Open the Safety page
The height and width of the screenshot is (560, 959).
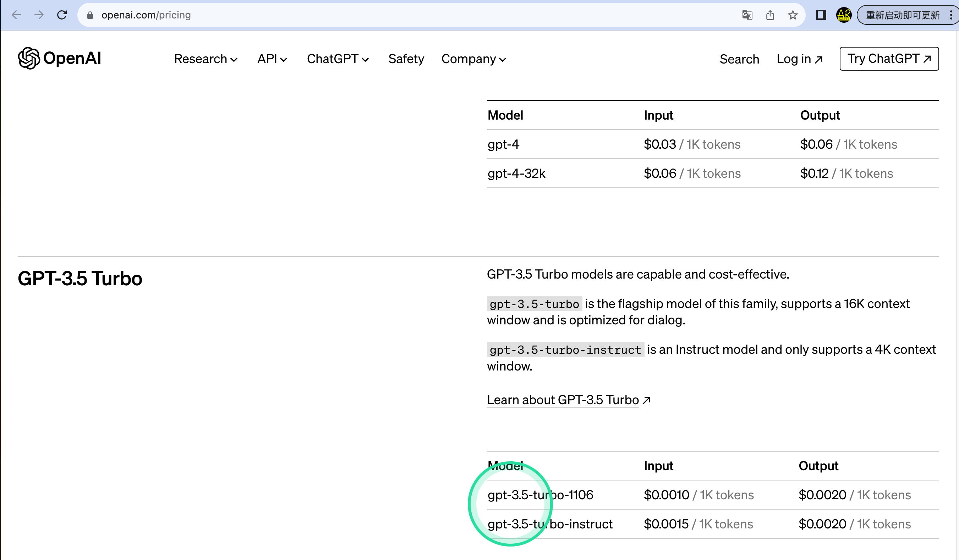tap(406, 59)
